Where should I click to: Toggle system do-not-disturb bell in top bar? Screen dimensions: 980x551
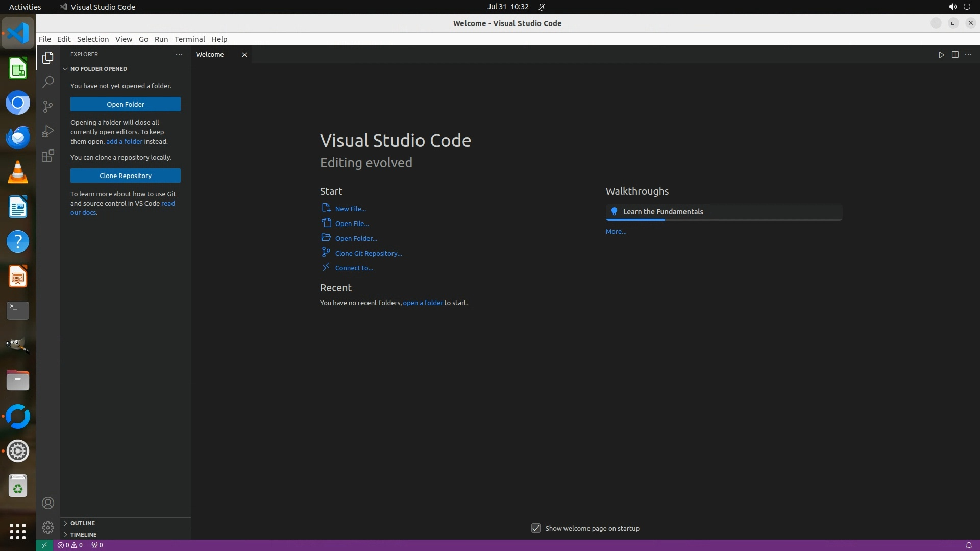tap(542, 7)
